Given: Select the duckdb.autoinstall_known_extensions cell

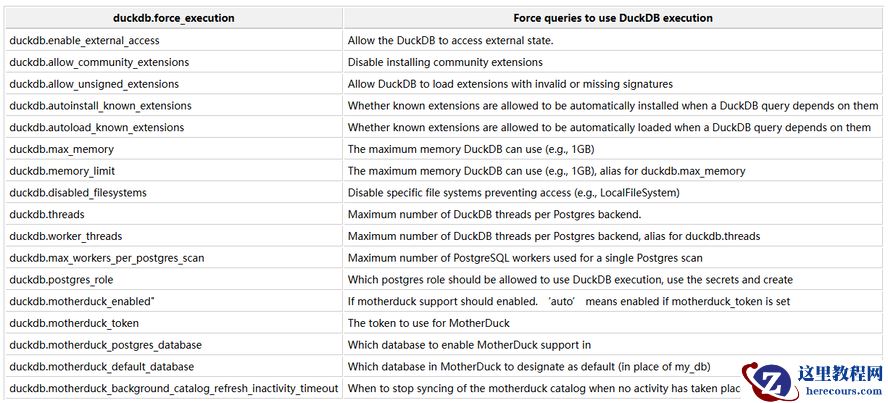Looking at the screenshot, I should coord(100,105).
